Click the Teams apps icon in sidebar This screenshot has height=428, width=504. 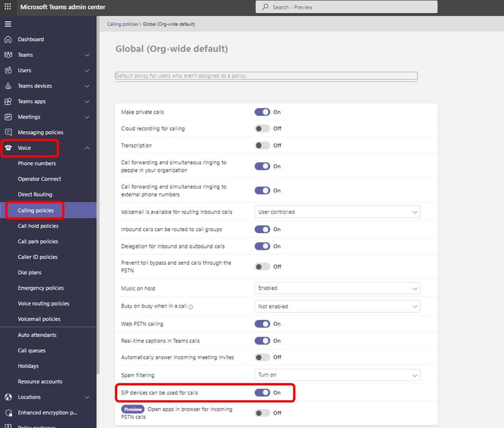pos(8,102)
